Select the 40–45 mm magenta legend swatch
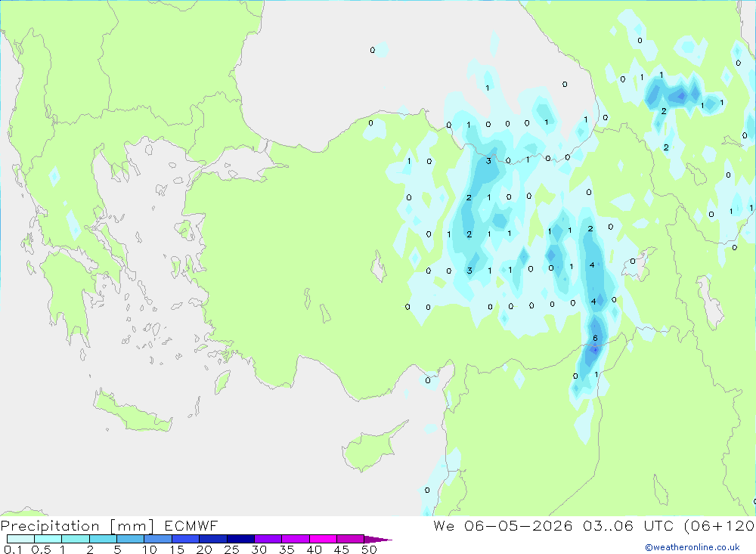The width and height of the screenshot is (756, 554). 323,539
